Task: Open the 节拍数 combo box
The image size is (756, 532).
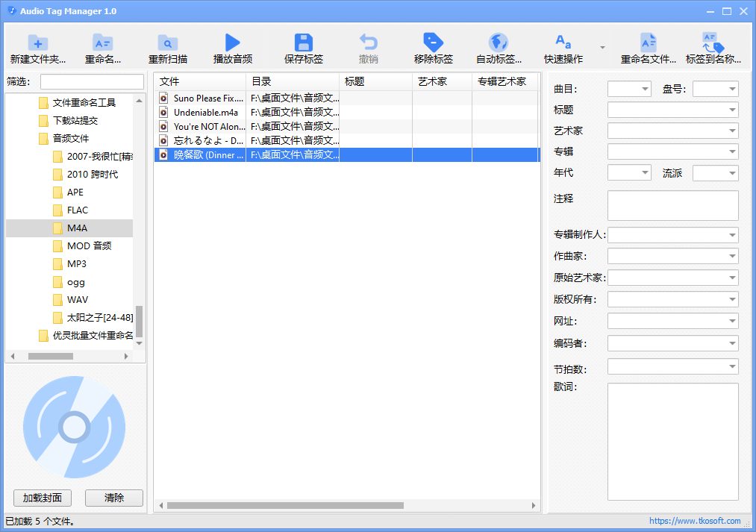Action: pos(672,366)
